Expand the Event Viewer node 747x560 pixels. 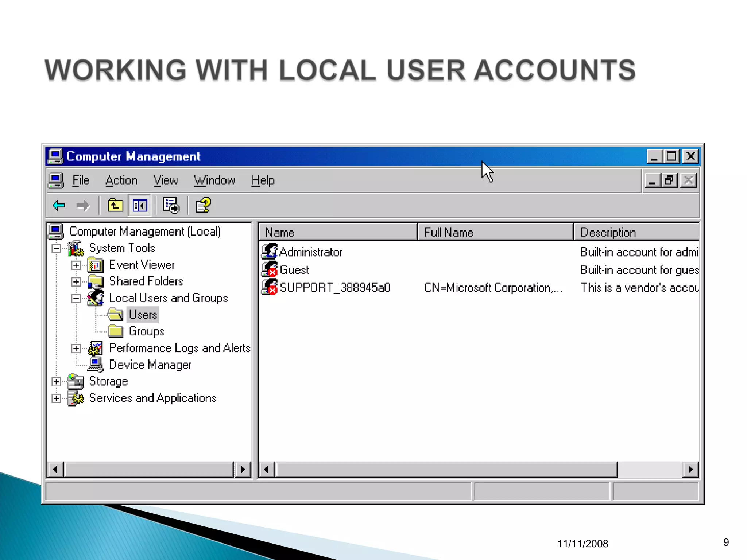[76, 265]
